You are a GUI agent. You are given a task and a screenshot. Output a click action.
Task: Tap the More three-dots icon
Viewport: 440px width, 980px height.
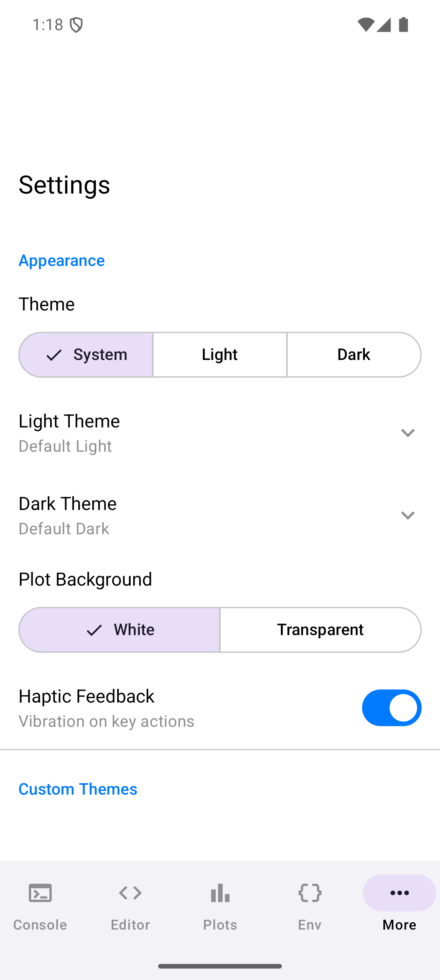pos(399,893)
